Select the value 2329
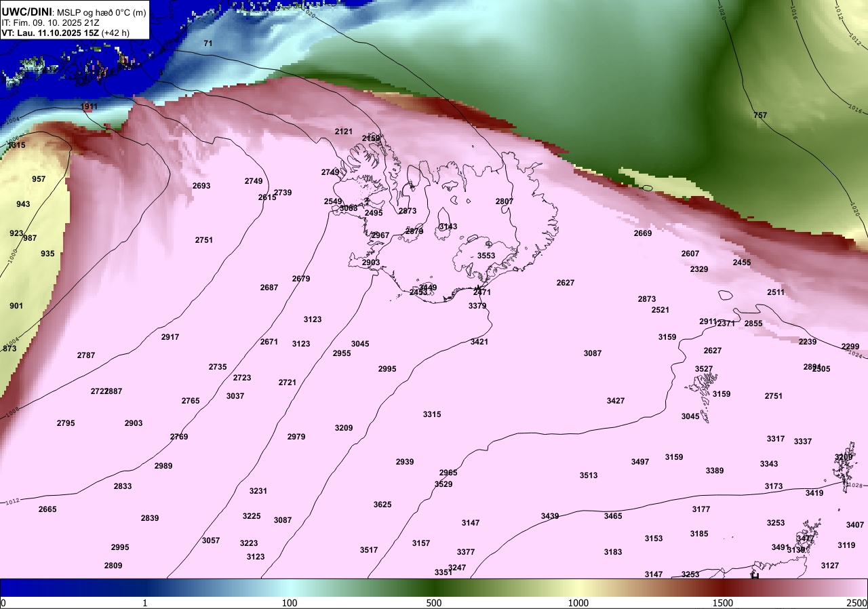This screenshot has width=868, height=609. click(x=699, y=269)
